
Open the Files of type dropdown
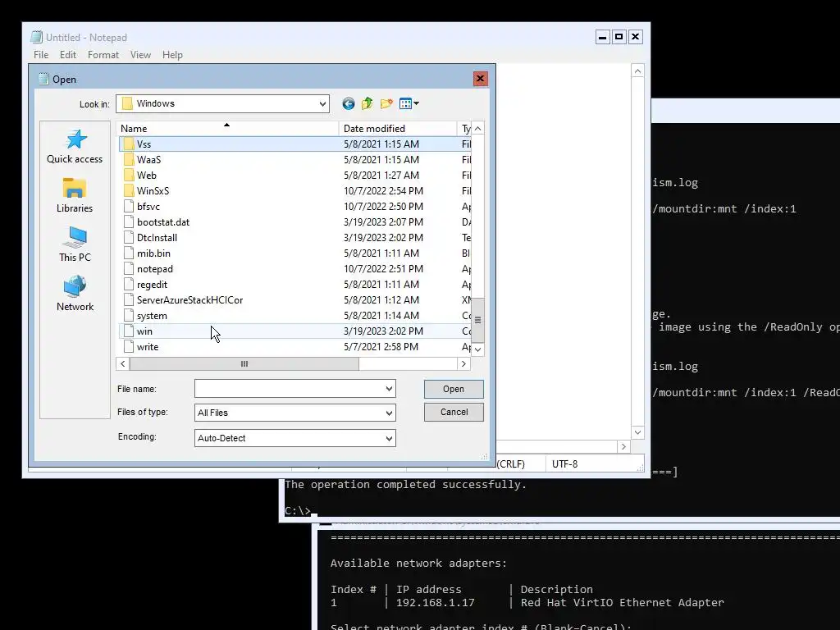coord(389,413)
